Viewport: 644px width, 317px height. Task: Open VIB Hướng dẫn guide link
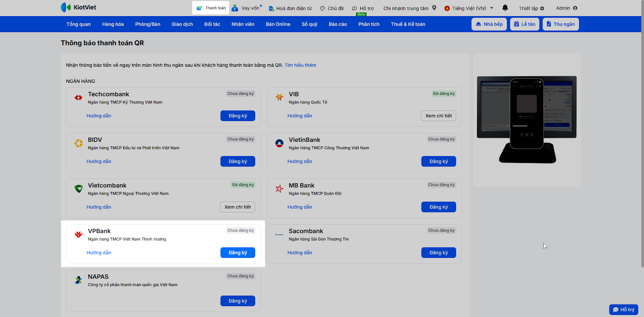(x=300, y=116)
